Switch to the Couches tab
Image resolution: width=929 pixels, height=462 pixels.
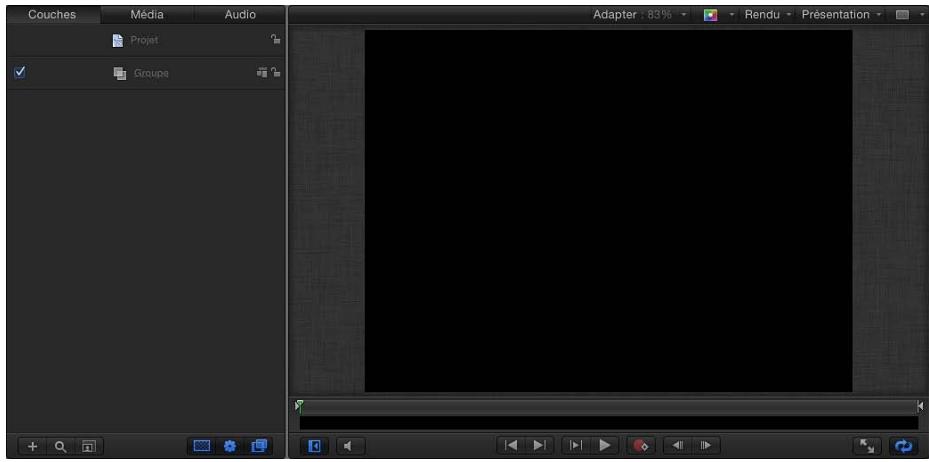click(52, 15)
